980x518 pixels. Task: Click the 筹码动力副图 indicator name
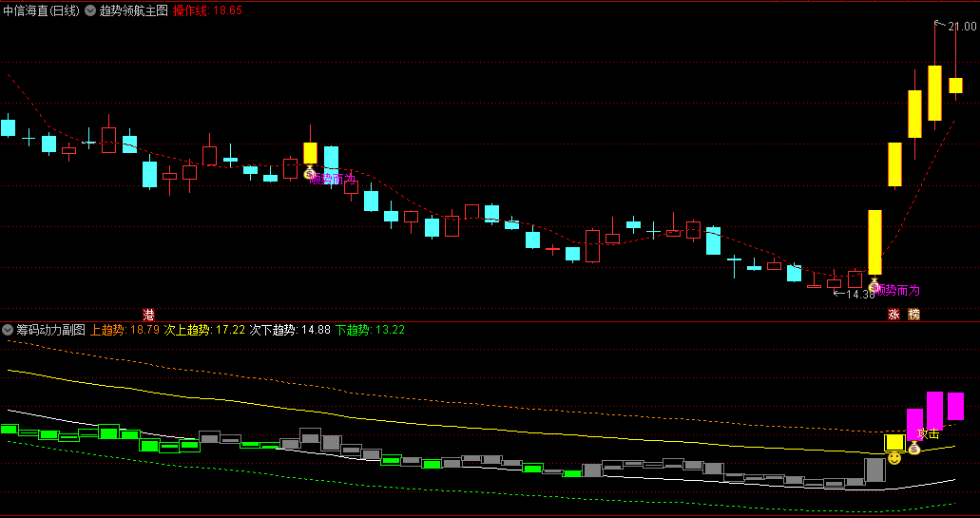50,330
